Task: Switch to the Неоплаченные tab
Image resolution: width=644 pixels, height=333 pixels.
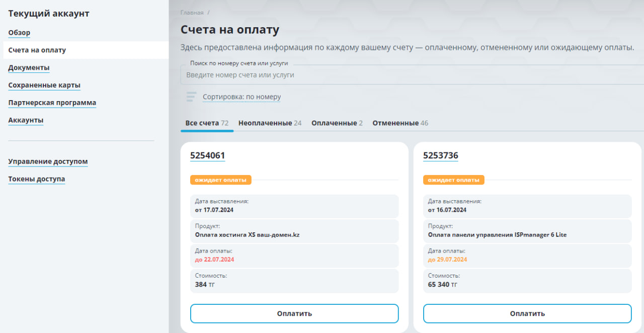Action: pyautogui.click(x=270, y=123)
